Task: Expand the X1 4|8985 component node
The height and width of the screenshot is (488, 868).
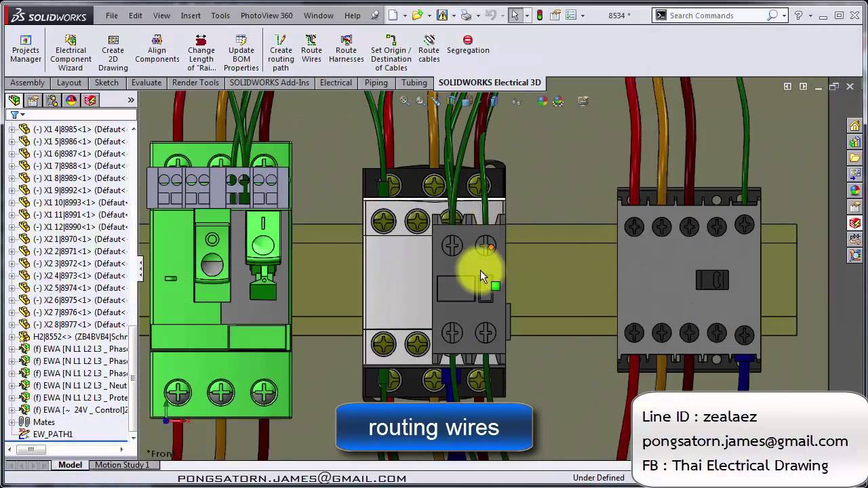Action: pyautogui.click(x=12, y=129)
